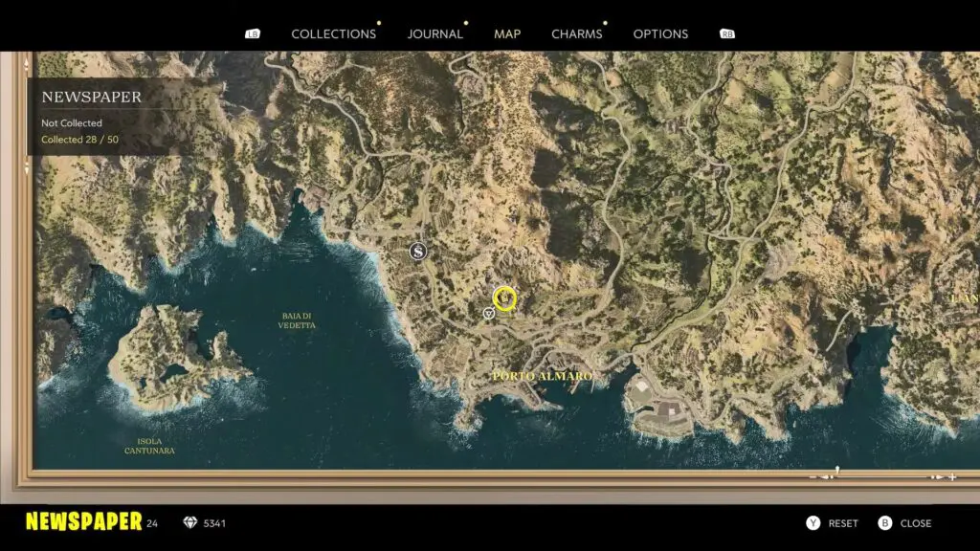The width and height of the screenshot is (980, 551).
Task: Click the Porto Almaro town label
Action: pyautogui.click(x=542, y=376)
